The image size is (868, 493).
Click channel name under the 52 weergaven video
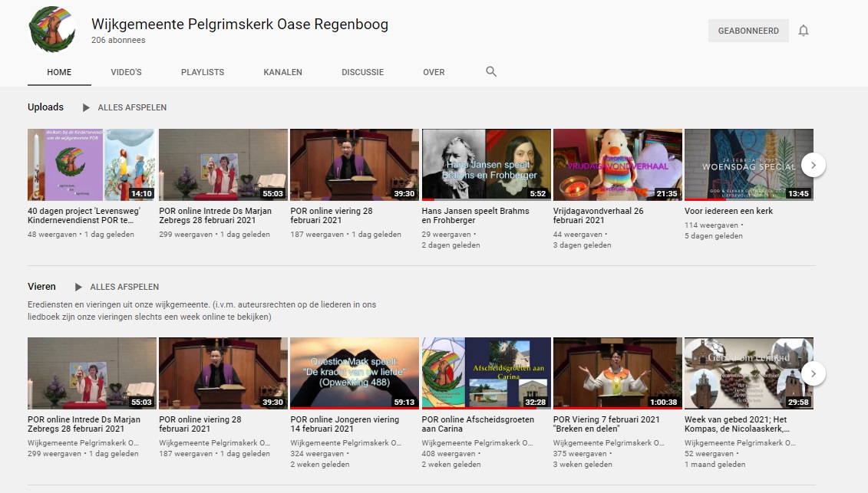740,442
